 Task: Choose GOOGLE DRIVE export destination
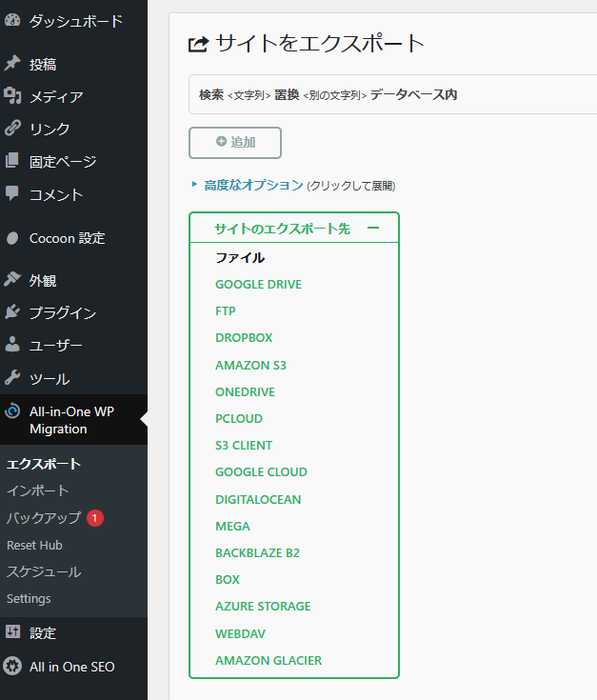[258, 285]
